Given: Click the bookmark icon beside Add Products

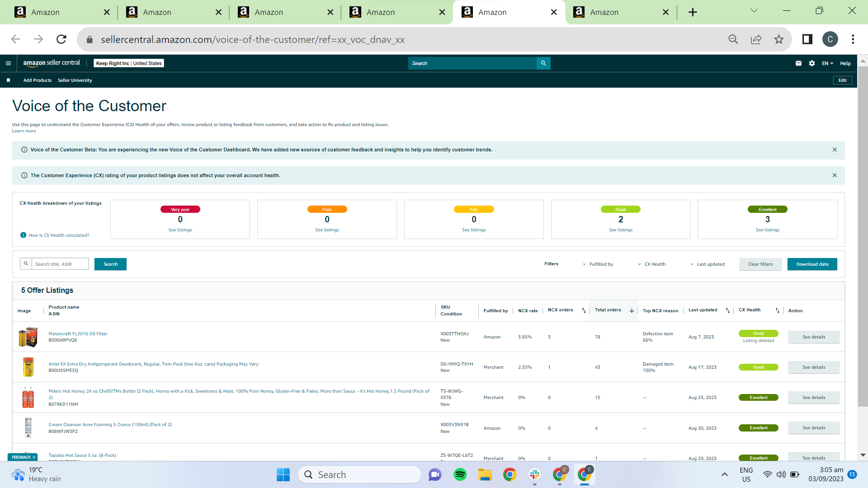Looking at the screenshot, I should click(x=8, y=80).
